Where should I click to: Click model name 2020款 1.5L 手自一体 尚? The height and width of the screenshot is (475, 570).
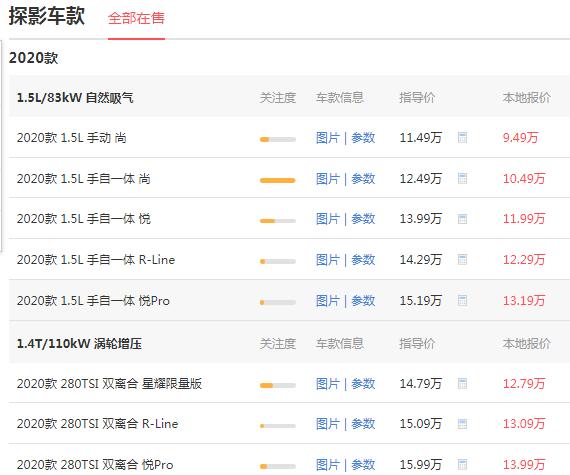coord(84,178)
